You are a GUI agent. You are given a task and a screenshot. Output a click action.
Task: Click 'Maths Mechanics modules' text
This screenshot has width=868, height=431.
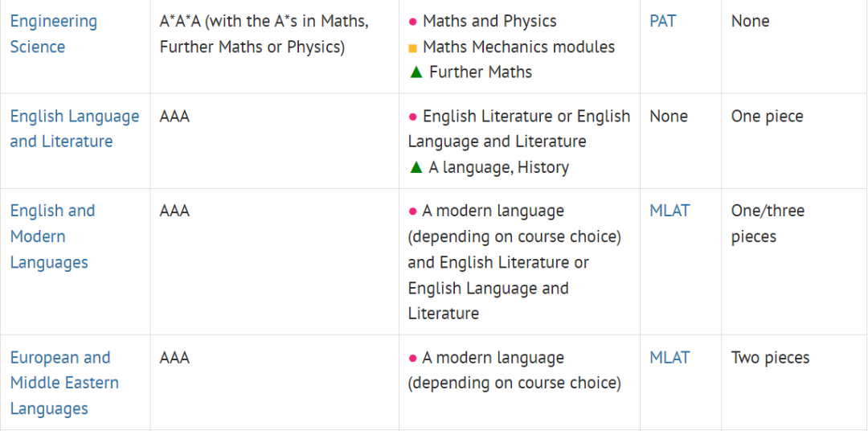tap(518, 47)
